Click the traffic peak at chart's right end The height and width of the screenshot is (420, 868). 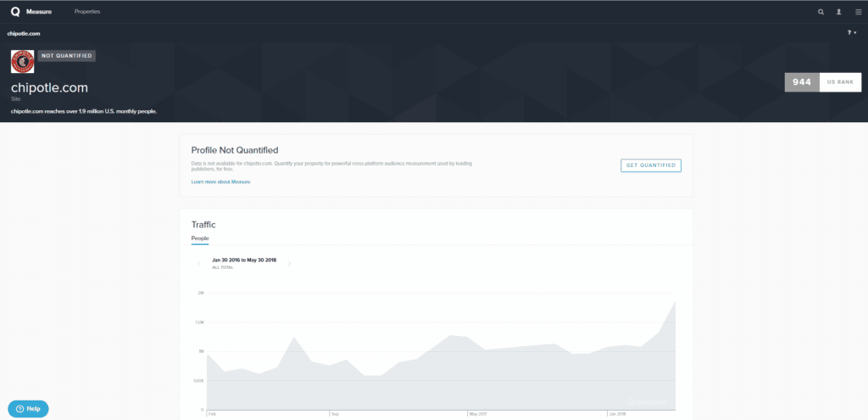[675, 301]
